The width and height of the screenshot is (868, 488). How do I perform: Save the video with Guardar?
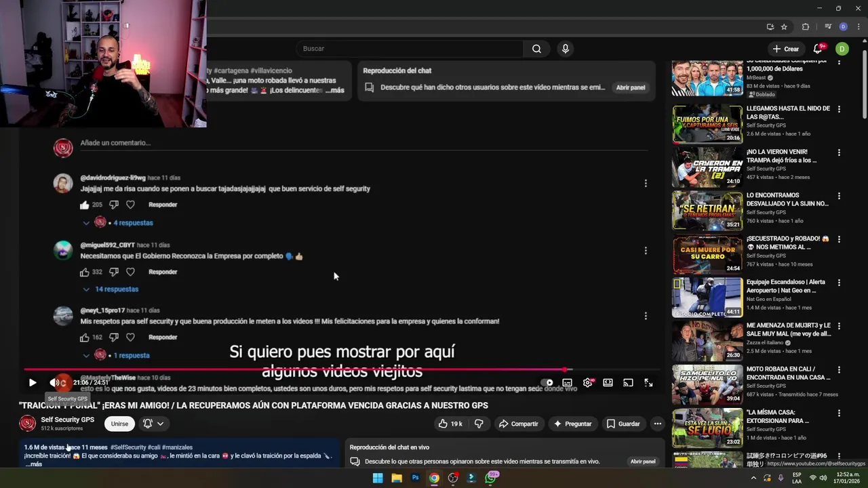623,424
